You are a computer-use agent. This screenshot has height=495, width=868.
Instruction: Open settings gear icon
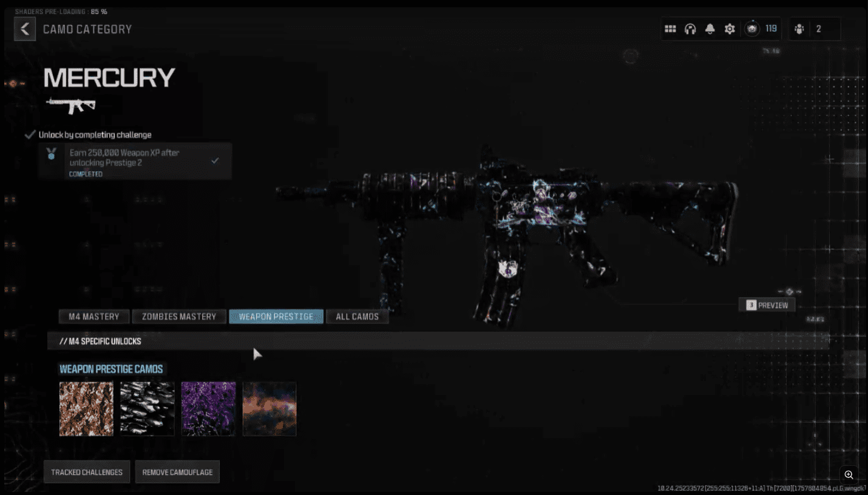(730, 29)
